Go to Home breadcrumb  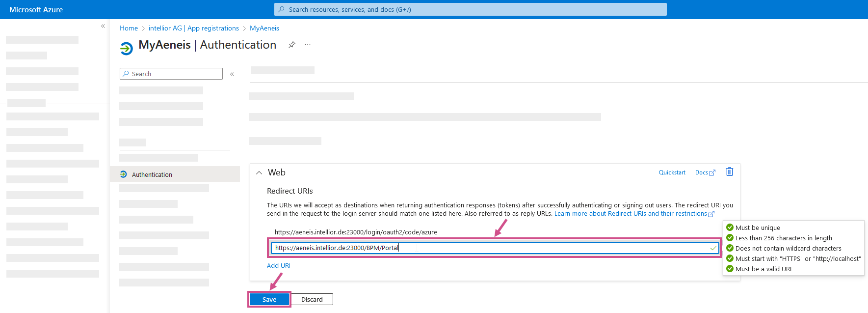129,28
